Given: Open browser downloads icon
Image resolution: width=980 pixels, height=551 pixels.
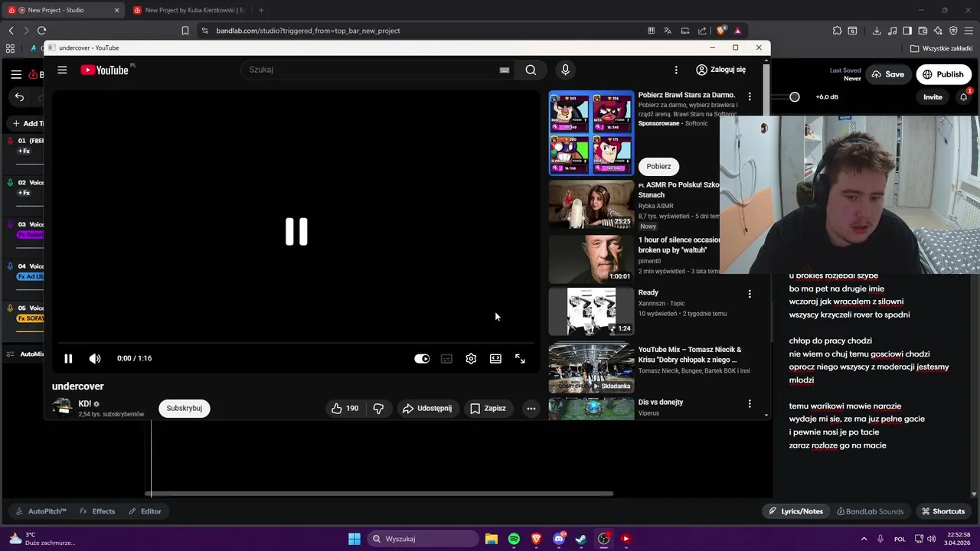Looking at the screenshot, I should [877, 31].
